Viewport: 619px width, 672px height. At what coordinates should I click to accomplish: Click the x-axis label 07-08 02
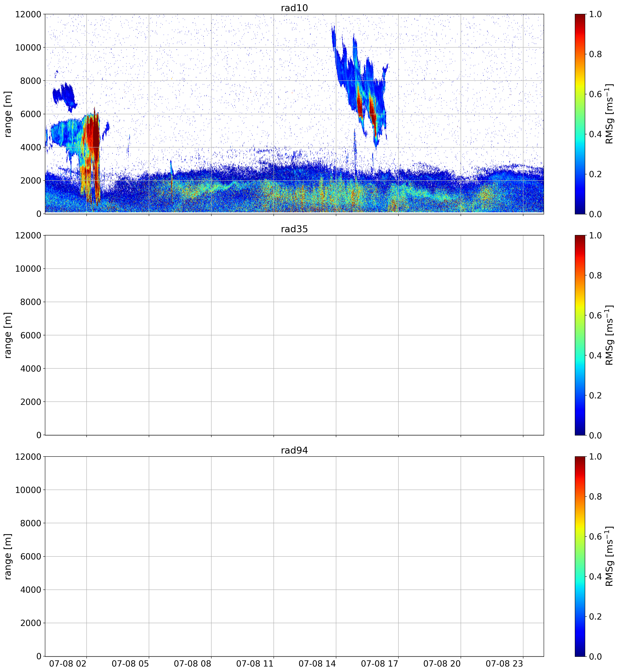68,664
